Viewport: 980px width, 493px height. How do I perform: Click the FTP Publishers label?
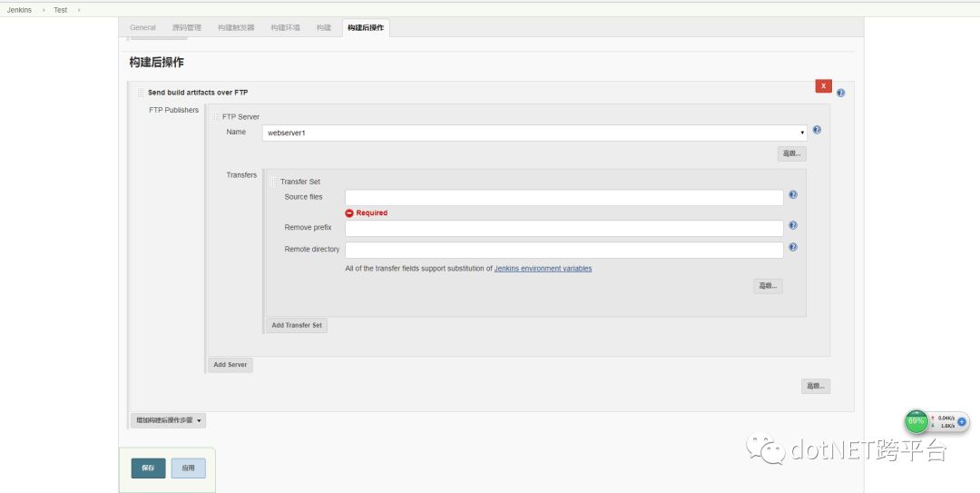coord(173,110)
